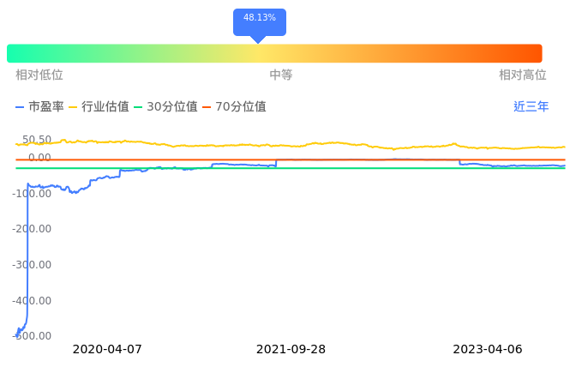Open the 近三年 time range selector
Image resolution: width=588 pixels, height=379 pixels.
coord(531,107)
